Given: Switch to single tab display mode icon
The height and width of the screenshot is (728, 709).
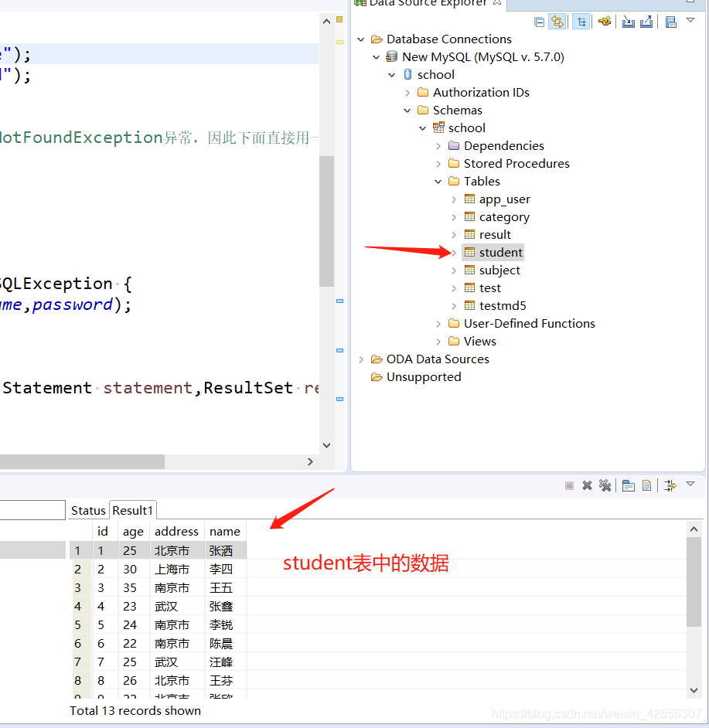Looking at the screenshot, I should pos(628,485).
